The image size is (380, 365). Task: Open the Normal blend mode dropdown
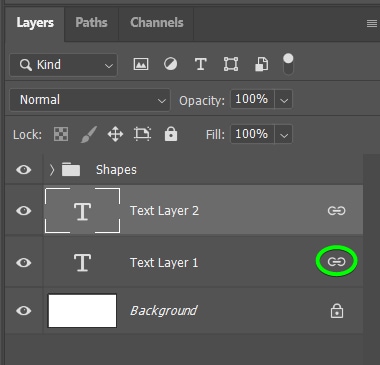click(90, 100)
